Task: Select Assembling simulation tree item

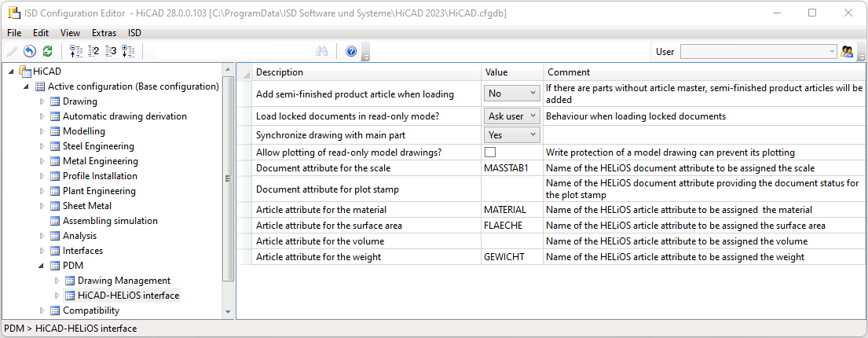Action: (109, 221)
